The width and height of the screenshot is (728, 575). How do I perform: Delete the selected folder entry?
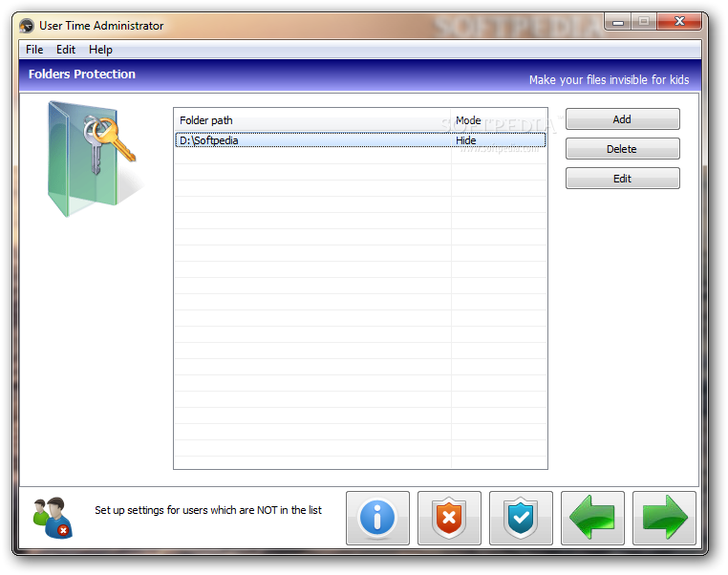click(622, 149)
